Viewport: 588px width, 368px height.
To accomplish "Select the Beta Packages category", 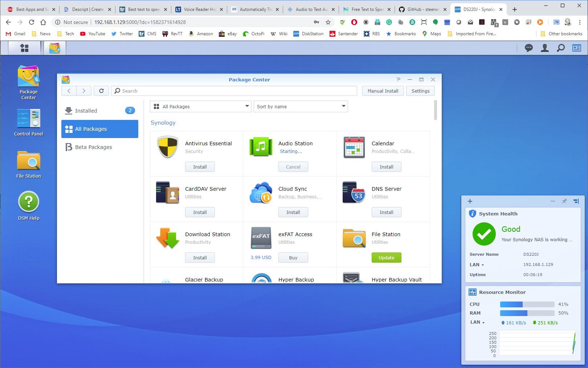I will tap(93, 147).
